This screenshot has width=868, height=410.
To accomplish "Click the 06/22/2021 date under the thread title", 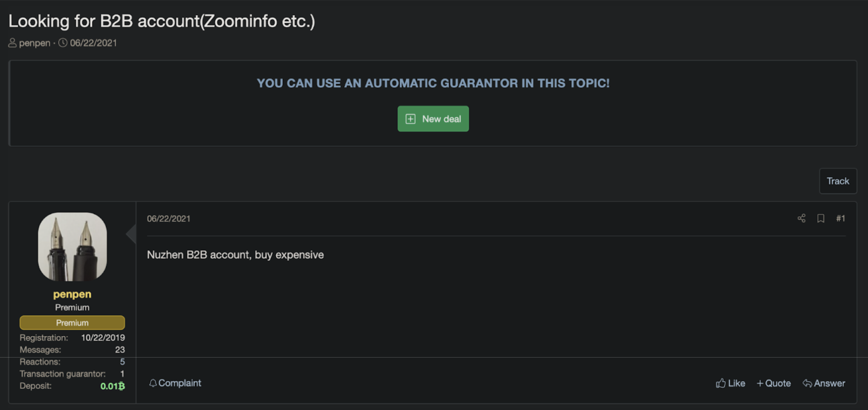I will tap(93, 43).
